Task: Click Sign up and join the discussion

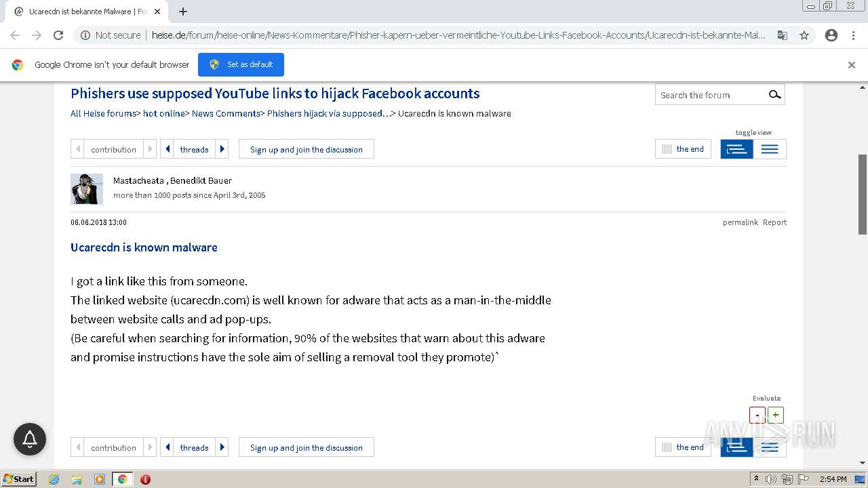Action: [306, 149]
